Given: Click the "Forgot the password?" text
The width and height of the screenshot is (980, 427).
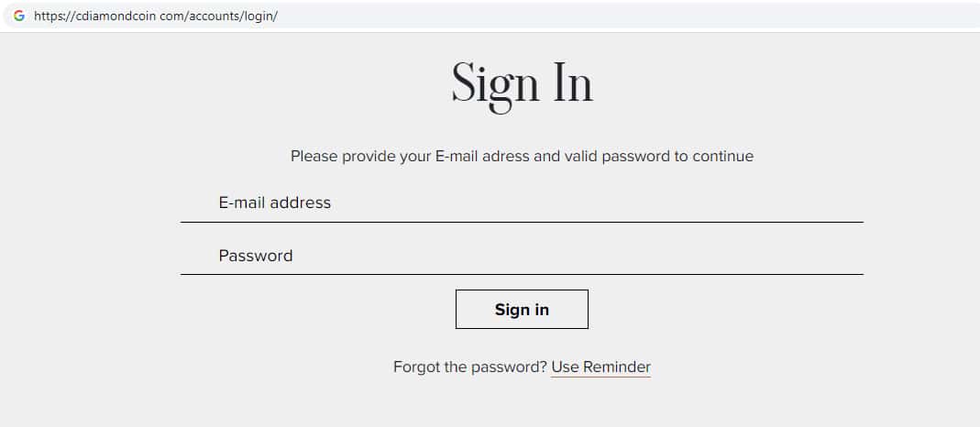Looking at the screenshot, I should (x=469, y=367).
